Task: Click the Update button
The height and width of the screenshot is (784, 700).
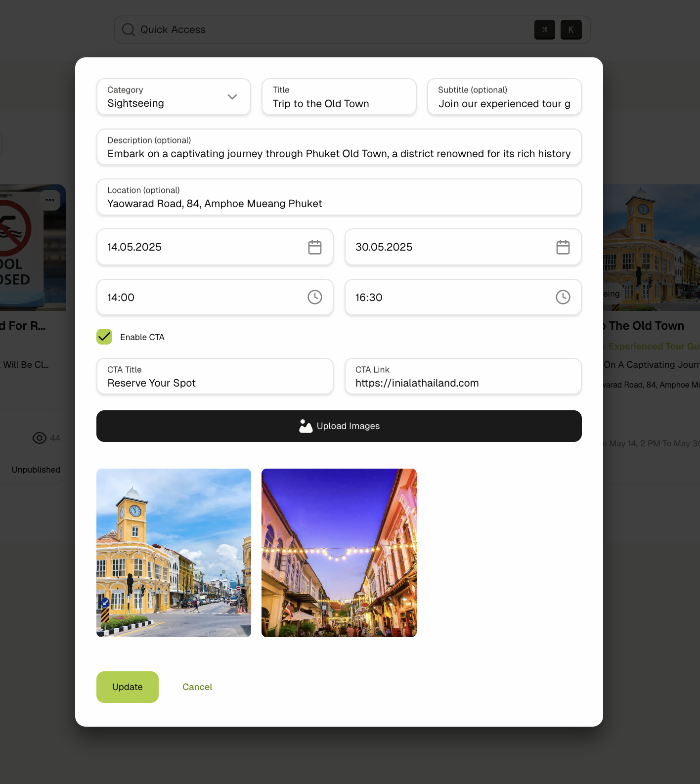Action: 128,687
